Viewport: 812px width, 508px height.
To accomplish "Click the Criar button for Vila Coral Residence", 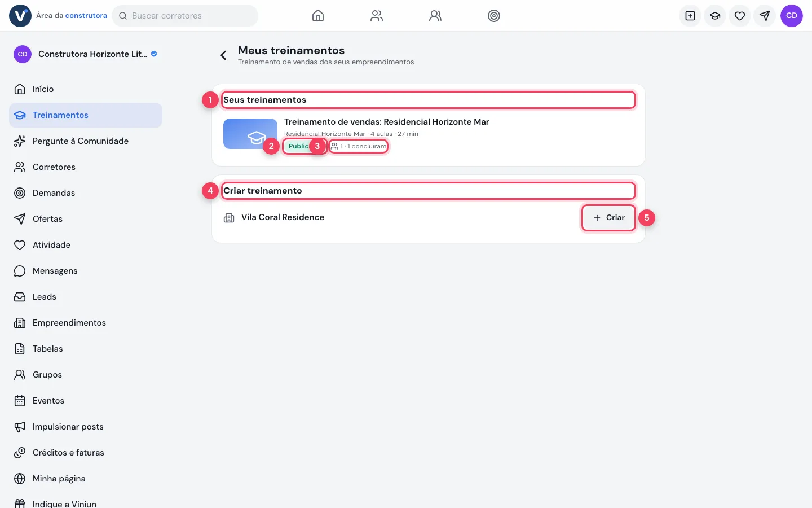I will [x=609, y=218].
